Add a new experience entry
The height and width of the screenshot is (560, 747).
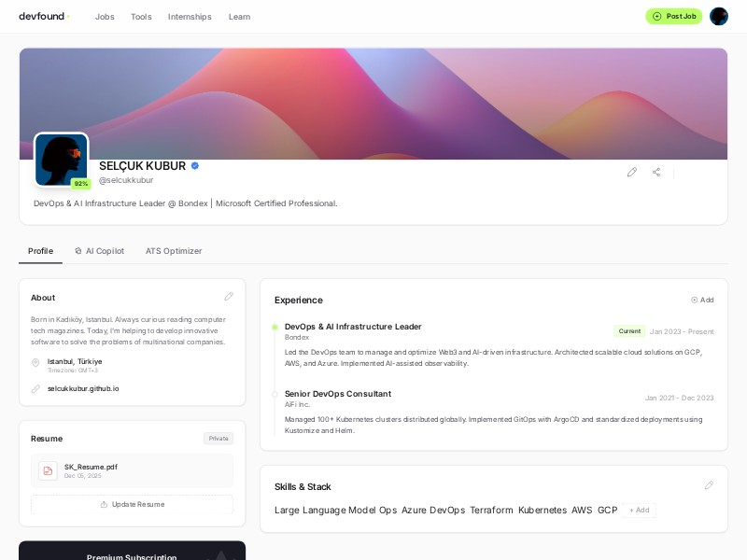click(x=702, y=300)
